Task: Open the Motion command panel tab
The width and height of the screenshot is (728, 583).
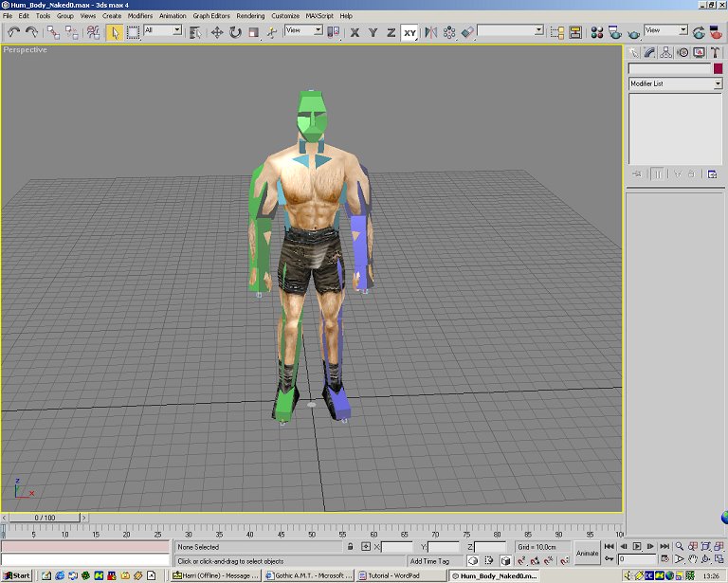Action: [682, 52]
